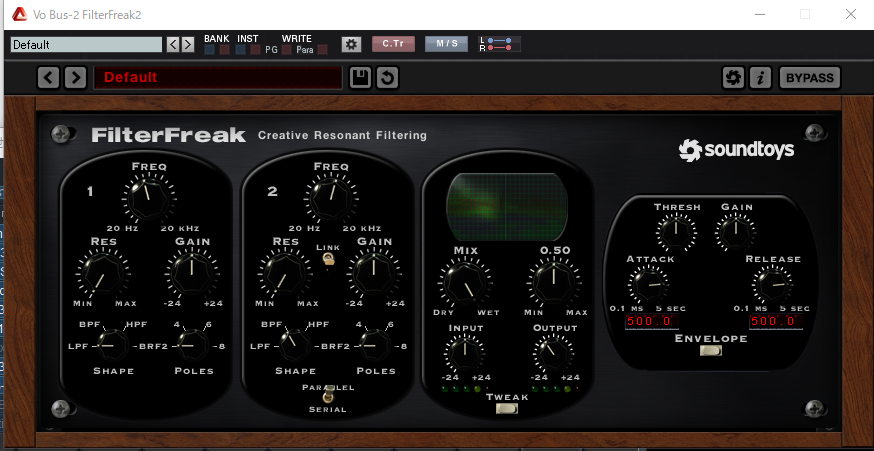Check the blue BANK box
Screen dimensions: 874x451
[x=209, y=50]
